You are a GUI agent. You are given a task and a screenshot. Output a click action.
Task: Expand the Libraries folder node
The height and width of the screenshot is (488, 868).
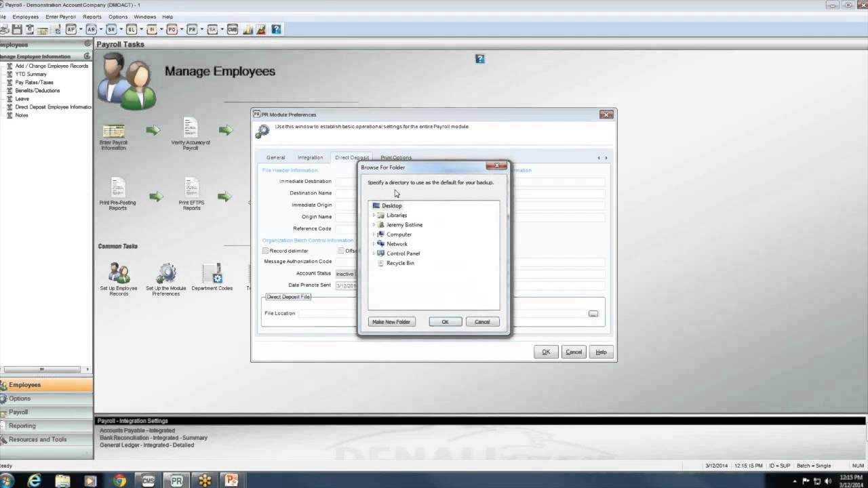[374, 215]
